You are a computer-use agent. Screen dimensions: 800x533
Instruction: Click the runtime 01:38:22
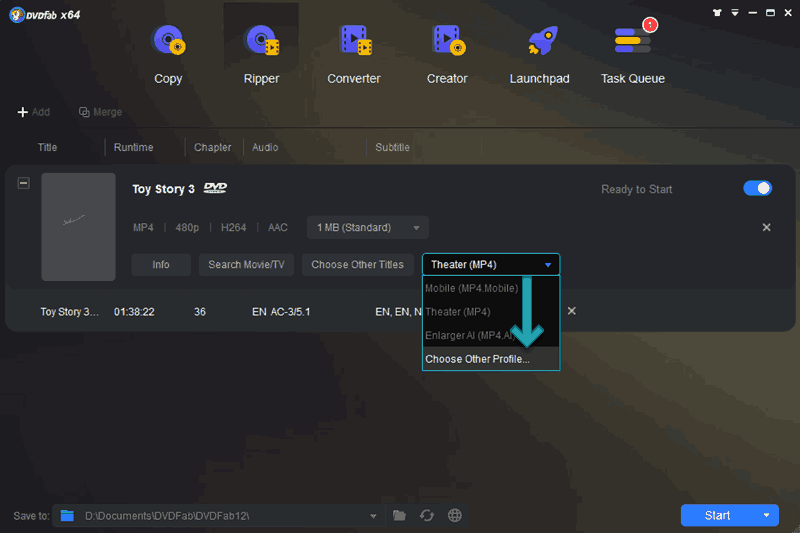(x=134, y=312)
